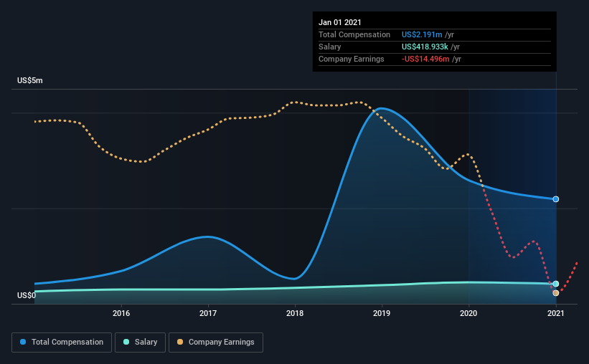Screen dimensions: 589x364
Task: Click the 2021 x-axis label
Action: [x=555, y=313]
